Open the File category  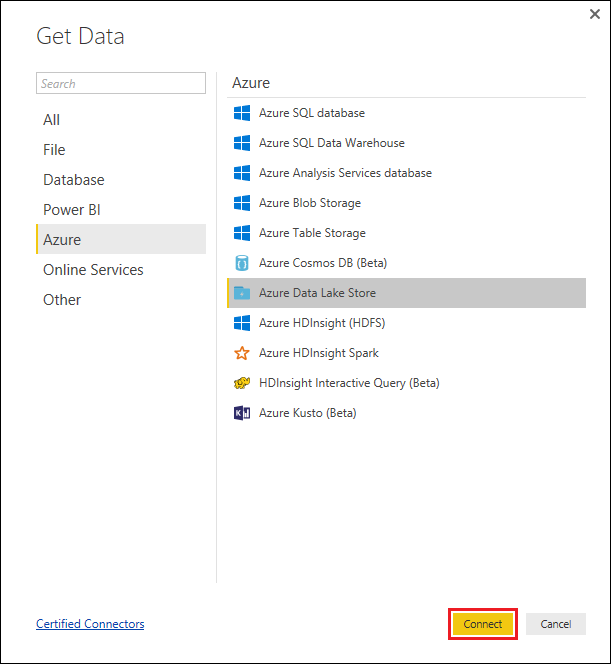[x=121, y=150]
